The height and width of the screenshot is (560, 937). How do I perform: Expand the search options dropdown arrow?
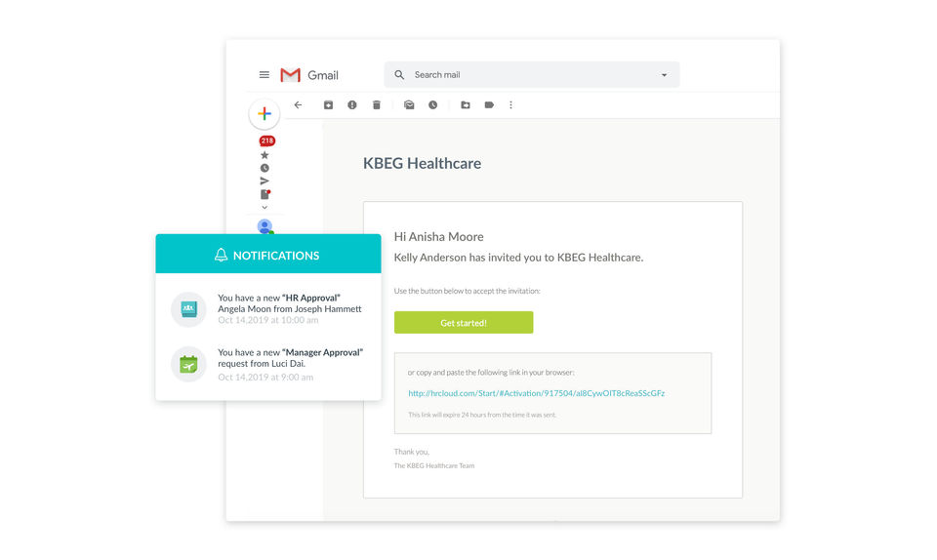(664, 75)
